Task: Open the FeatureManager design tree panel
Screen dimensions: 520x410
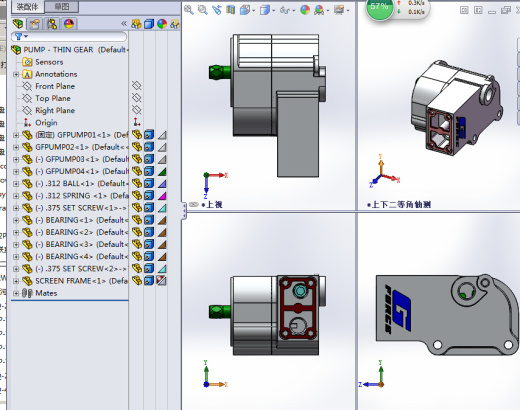Action: [x=18, y=24]
